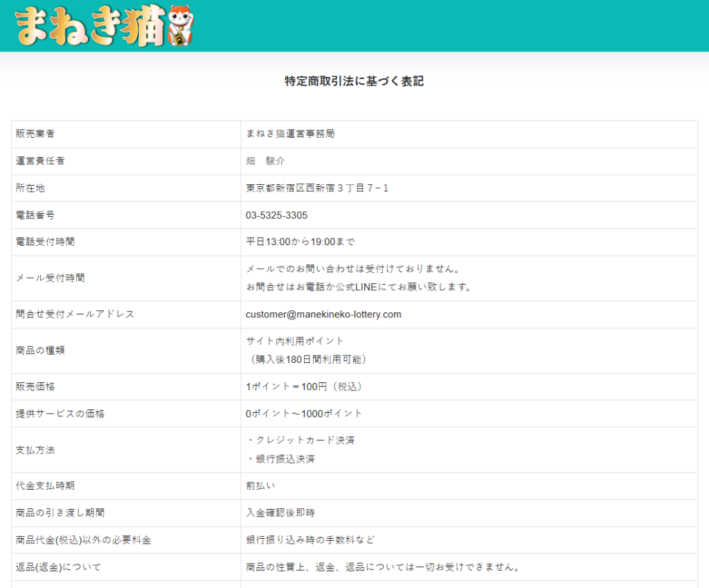Viewport: 709px width, 588px height.
Task: Click the まねき猫 gold logo text
Action: coord(90,26)
